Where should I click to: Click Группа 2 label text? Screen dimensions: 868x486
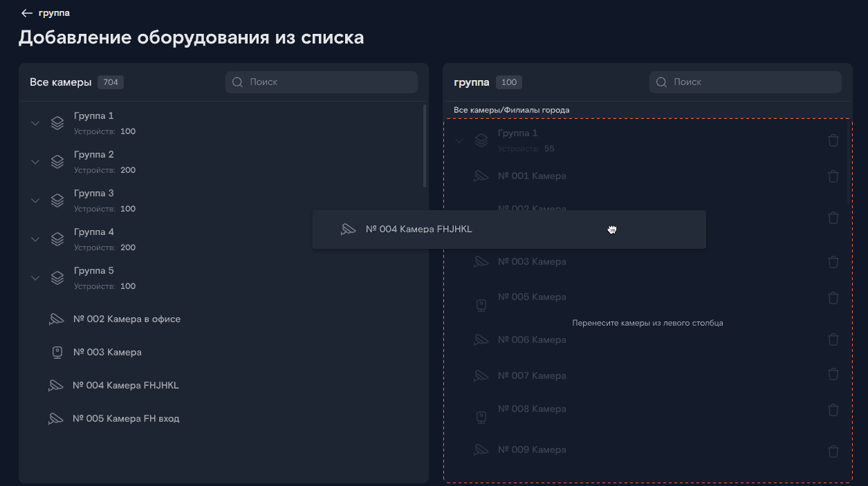pos(94,155)
